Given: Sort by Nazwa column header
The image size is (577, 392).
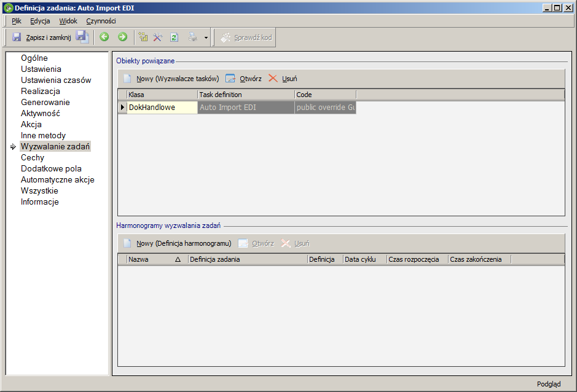Looking at the screenshot, I should (x=157, y=259).
